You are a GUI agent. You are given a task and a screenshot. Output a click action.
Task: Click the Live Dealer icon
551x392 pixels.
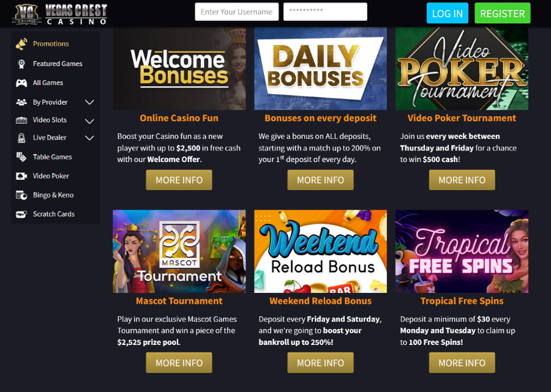tap(21, 138)
